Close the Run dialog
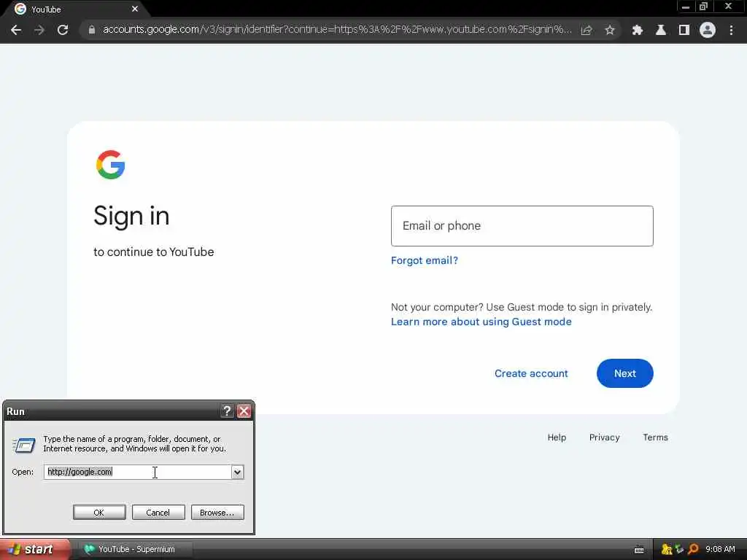This screenshot has width=747, height=560. coord(244,411)
